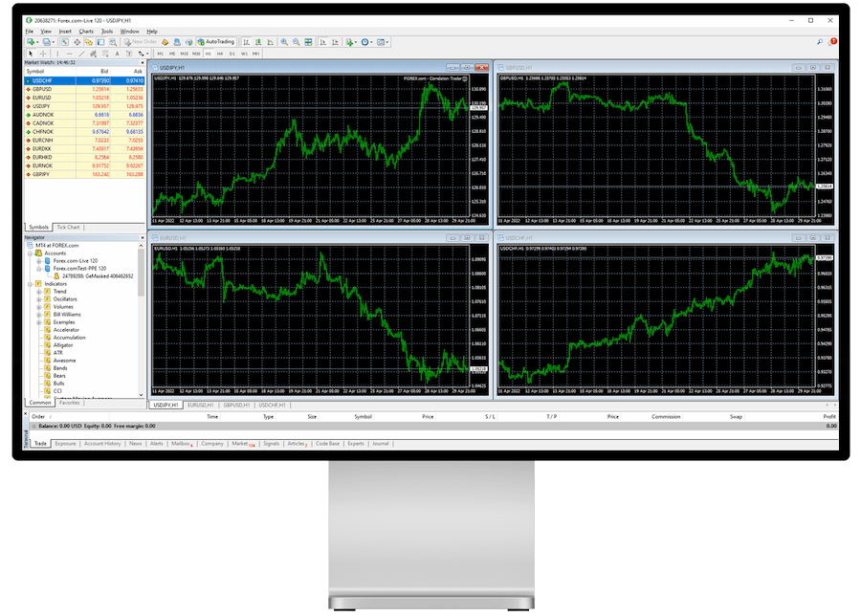Select the M15 timeframe button
The height and width of the screenshot is (616, 861).
(x=184, y=54)
